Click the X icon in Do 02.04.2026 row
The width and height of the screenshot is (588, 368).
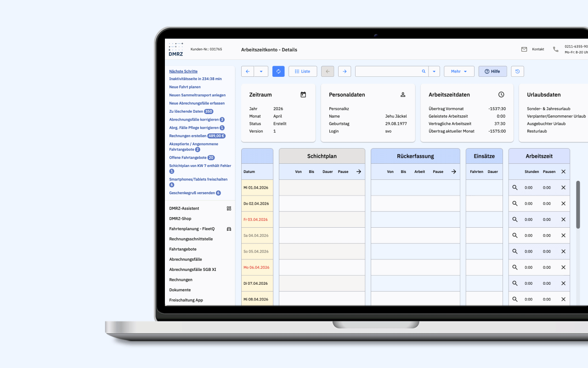click(x=563, y=204)
